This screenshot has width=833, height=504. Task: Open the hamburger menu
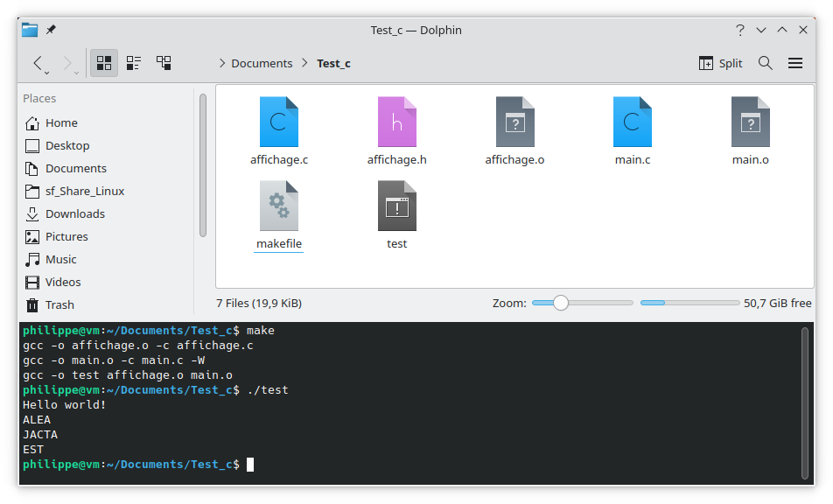[x=794, y=63]
